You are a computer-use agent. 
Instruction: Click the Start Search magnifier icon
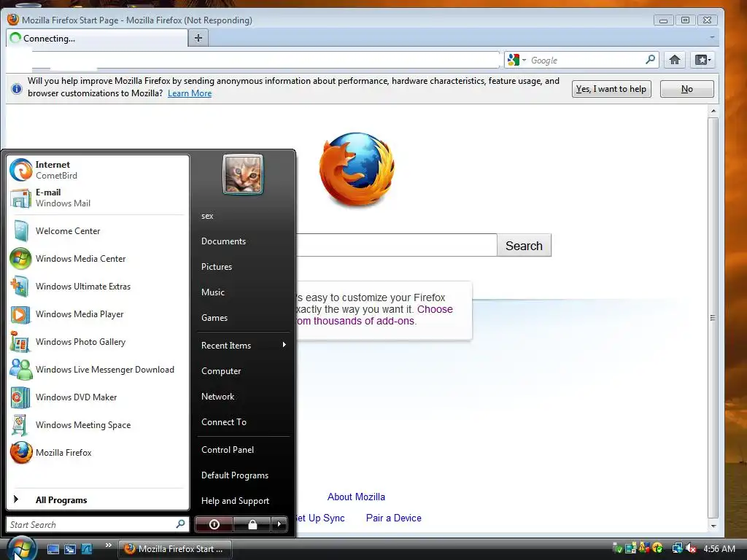click(181, 524)
